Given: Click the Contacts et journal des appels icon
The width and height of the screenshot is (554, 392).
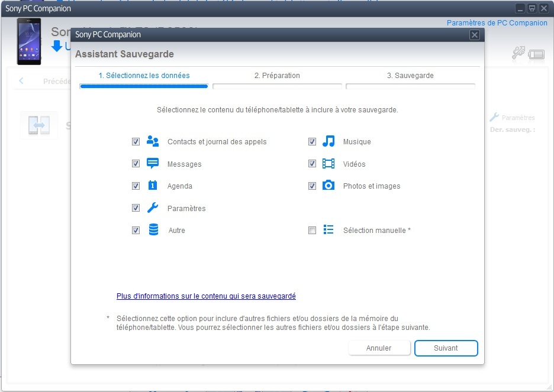Looking at the screenshot, I should click(153, 141).
